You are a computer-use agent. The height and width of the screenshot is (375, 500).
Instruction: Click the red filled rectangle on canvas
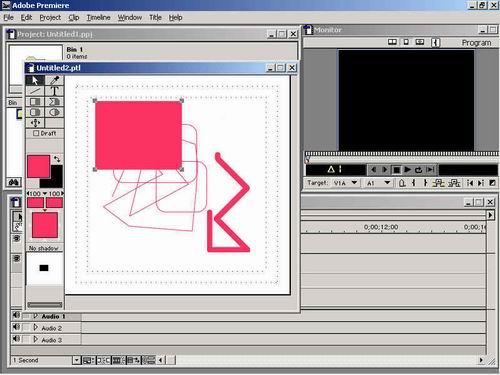pyautogui.click(x=138, y=135)
